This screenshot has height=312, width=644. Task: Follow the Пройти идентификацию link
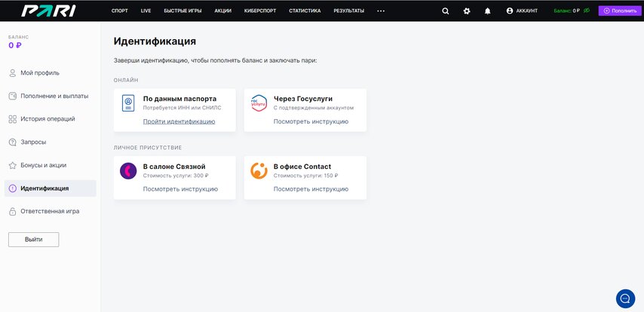pos(179,121)
